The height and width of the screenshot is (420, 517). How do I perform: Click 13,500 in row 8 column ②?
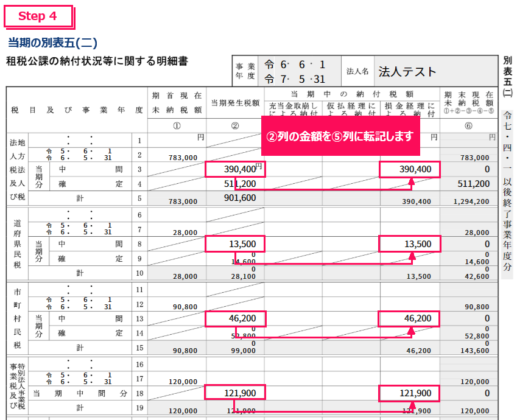click(242, 244)
